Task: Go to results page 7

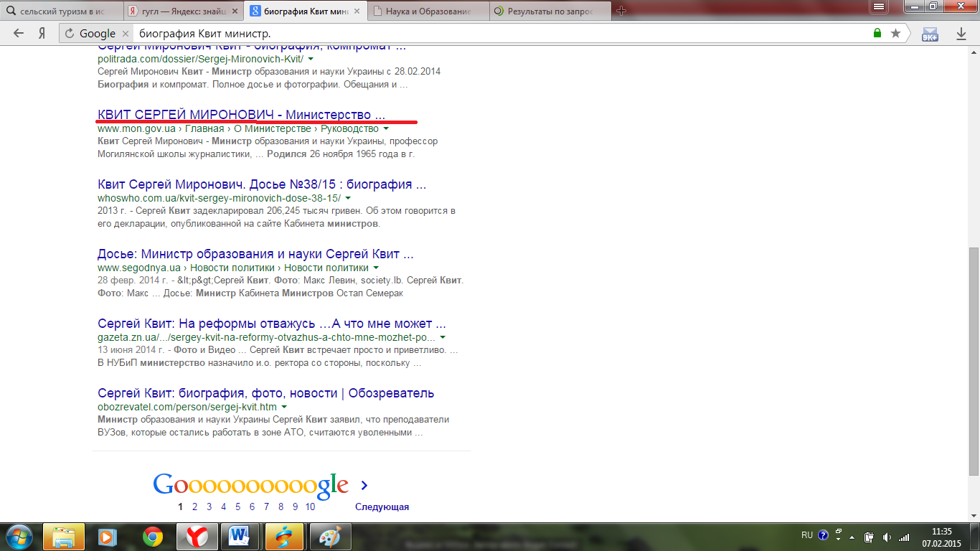Action: coord(266,507)
